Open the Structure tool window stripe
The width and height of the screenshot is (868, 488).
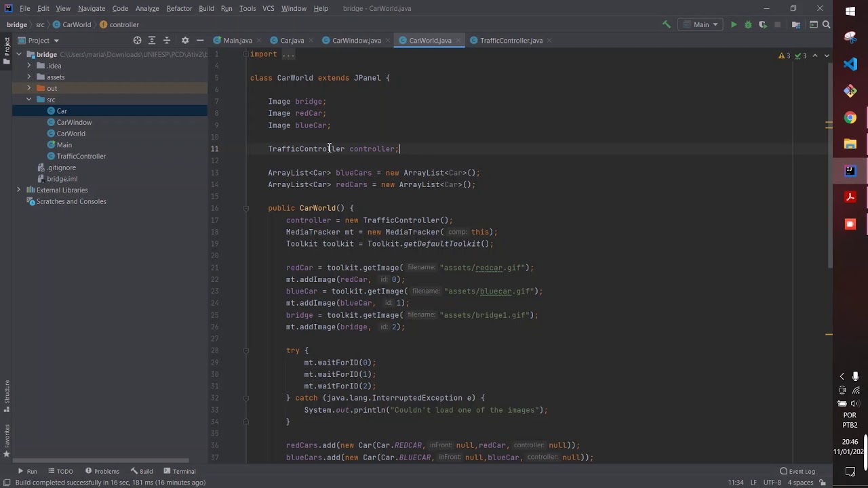[7, 396]
